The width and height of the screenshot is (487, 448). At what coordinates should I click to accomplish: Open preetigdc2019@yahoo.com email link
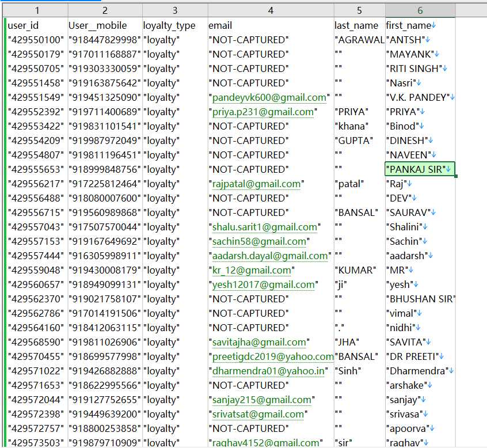(273, 356)
